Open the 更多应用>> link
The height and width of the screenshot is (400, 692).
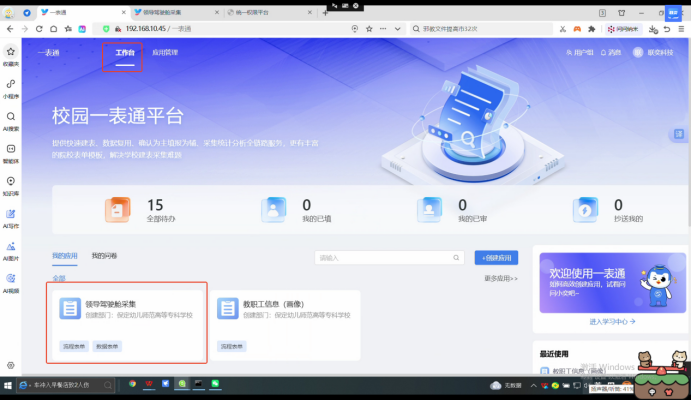point(501,279)
